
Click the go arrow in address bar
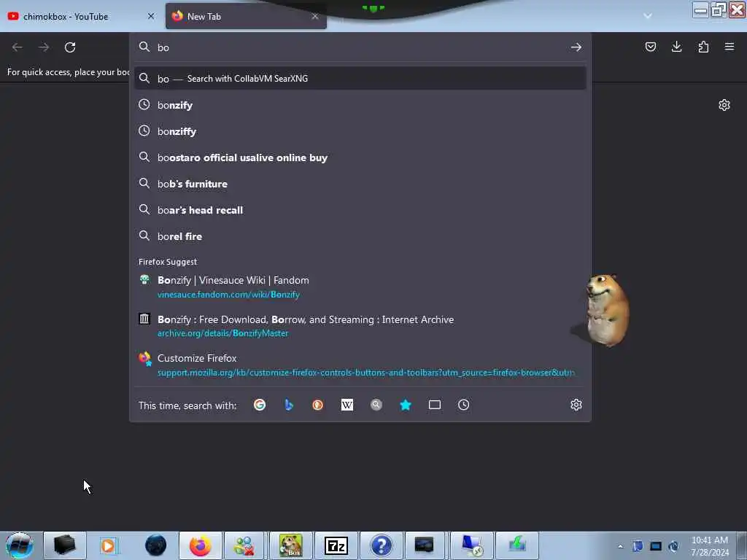point(576,47)
